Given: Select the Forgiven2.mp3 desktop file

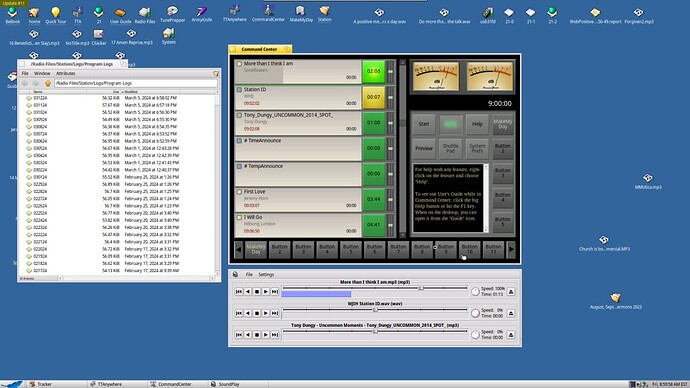Looking at the screenshot, I should [x=639, y=15].
